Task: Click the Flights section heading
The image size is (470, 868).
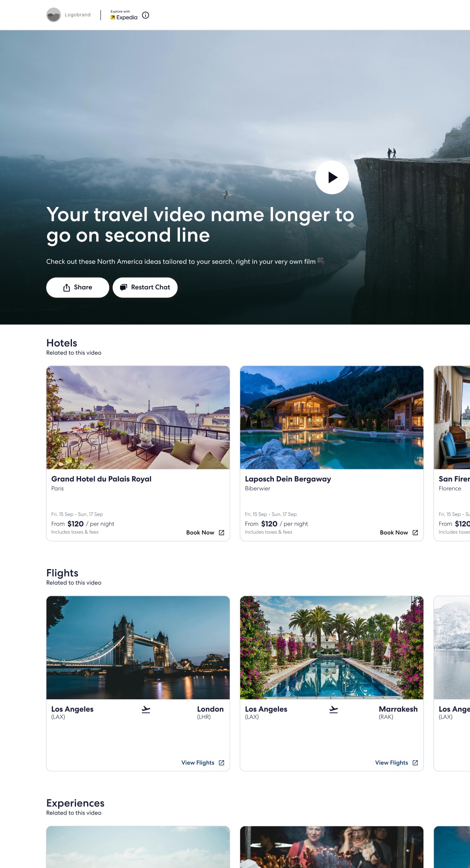Action: coord(62,573)
